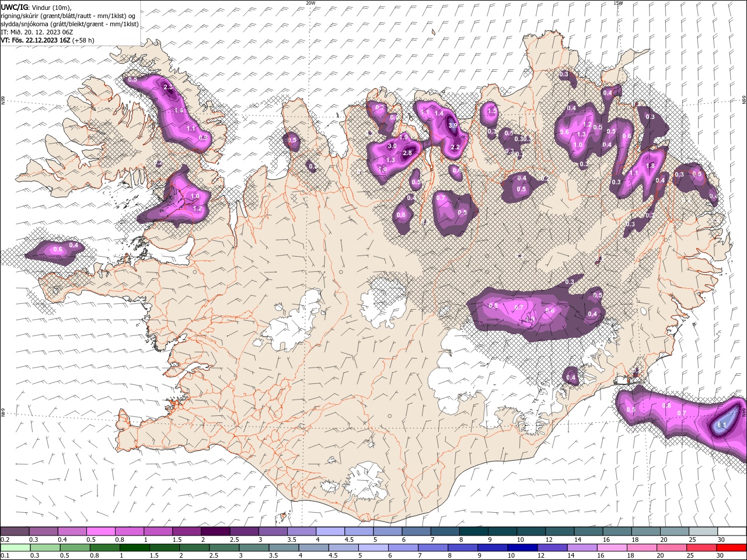The width and height of the screenshot is (747, 560).
Task: Click the 2.8 value in the northern snow patch
Action: 408,153
